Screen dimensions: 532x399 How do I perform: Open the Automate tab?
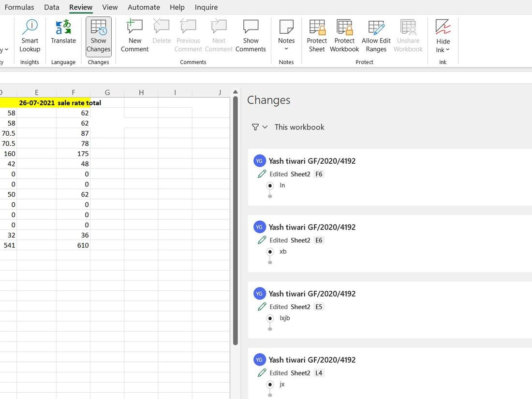144,7
